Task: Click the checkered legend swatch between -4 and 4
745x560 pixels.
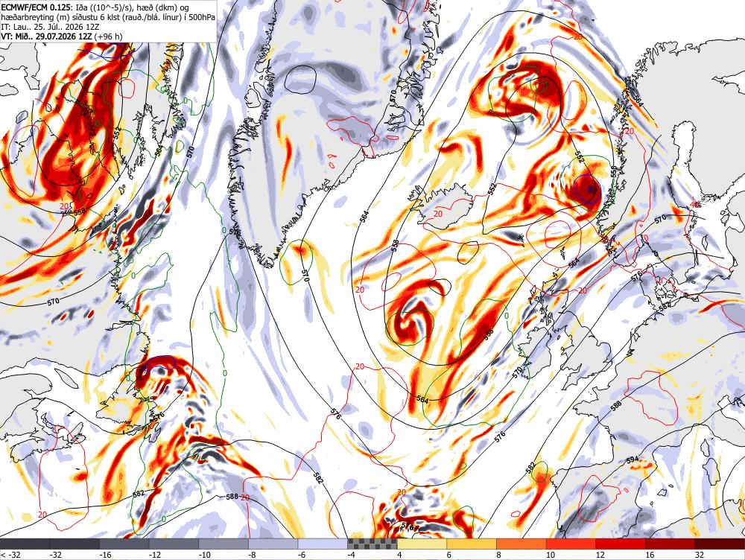Action: click(372, 544)
